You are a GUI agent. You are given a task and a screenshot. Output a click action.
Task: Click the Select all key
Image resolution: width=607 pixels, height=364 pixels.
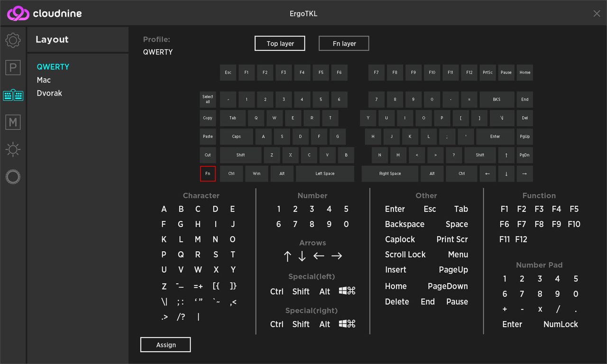click(208, 99)
